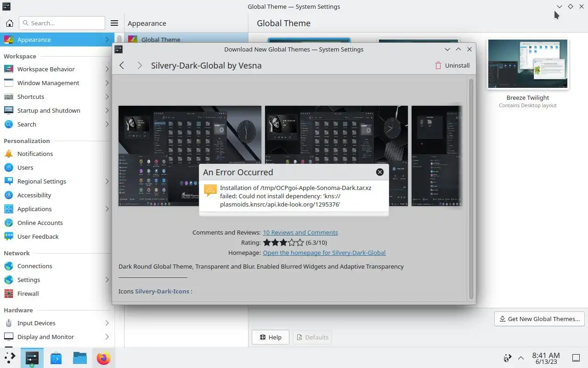This screenshot has height=368, width=588.
Task: Expand the Shortcuts arrow
Action: [107, 97]
